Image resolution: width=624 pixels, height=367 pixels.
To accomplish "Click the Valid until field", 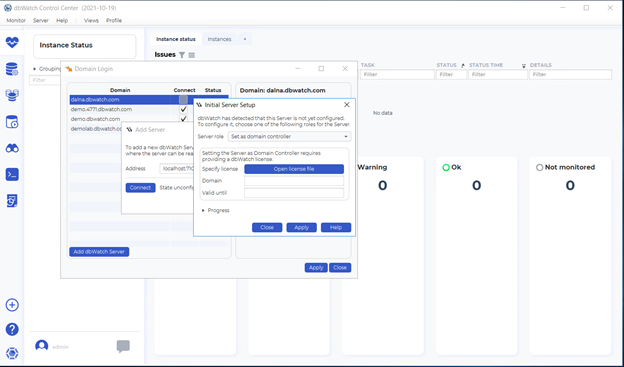I will [x=294, y=193].
